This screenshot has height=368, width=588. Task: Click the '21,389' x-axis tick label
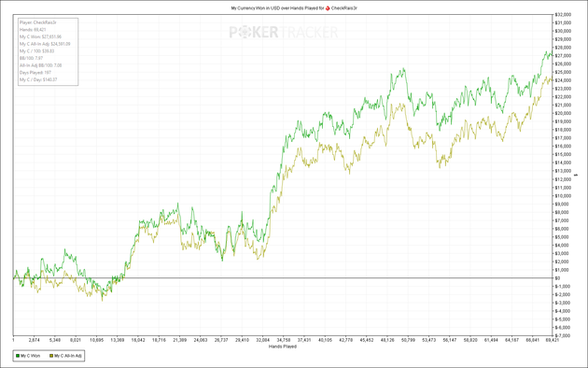[x=179, y=340]
